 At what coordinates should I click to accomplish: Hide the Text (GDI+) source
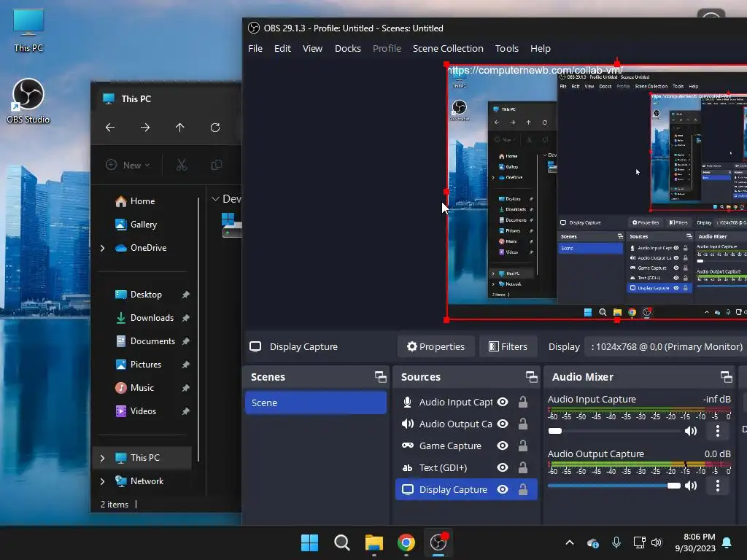[503, 467]
